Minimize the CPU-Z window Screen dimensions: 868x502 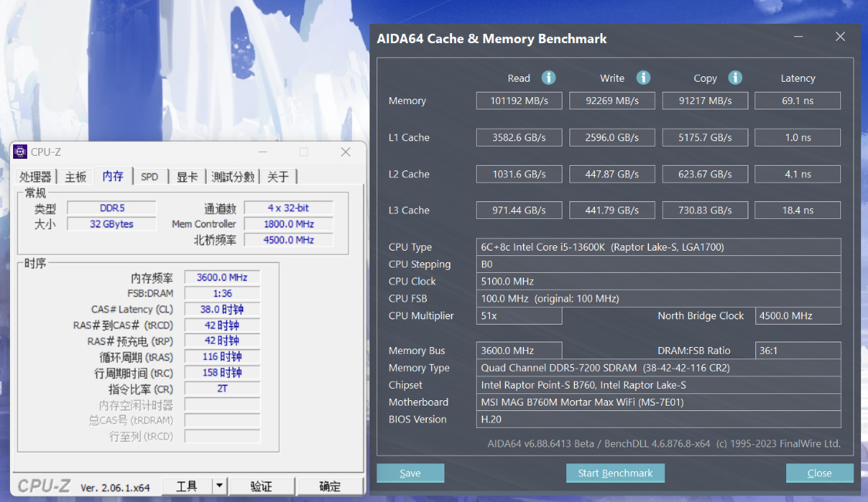pos(262,152)
